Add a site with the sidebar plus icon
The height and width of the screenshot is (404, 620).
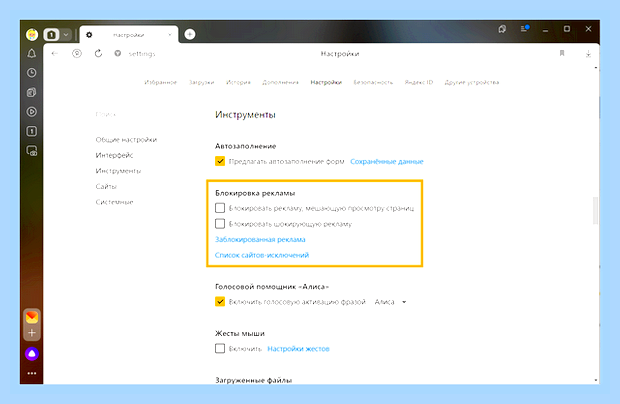tap(32, 333)
